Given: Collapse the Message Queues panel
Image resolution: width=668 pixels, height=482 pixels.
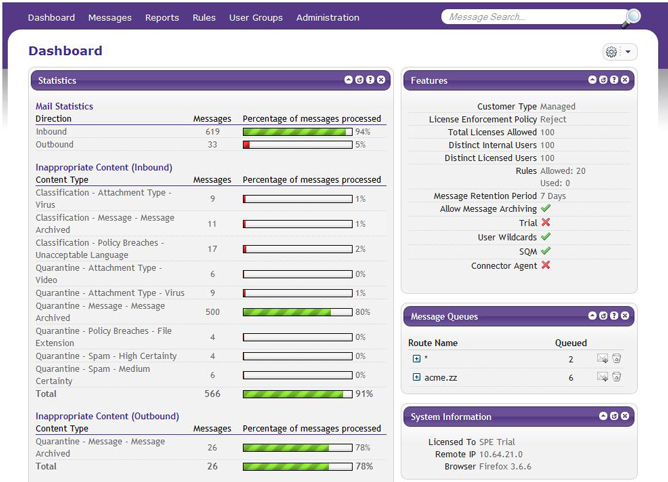Looking at the screenshot, I should pos(592,316).
